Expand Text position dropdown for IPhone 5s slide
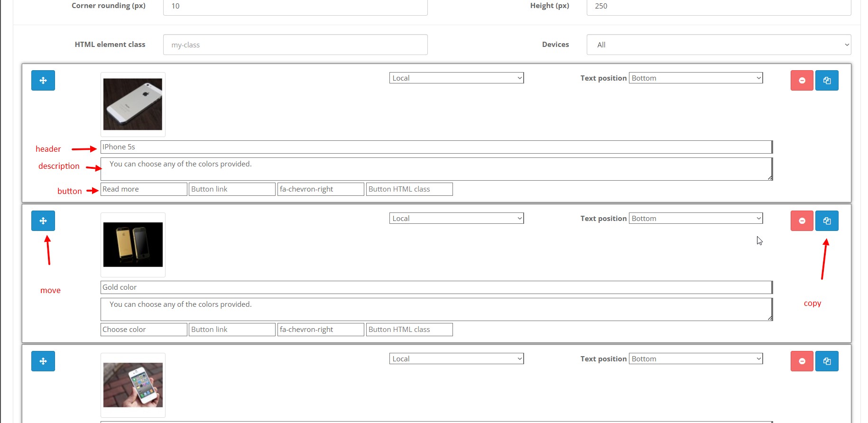This screenshot has width=868, height=423. 695,78
